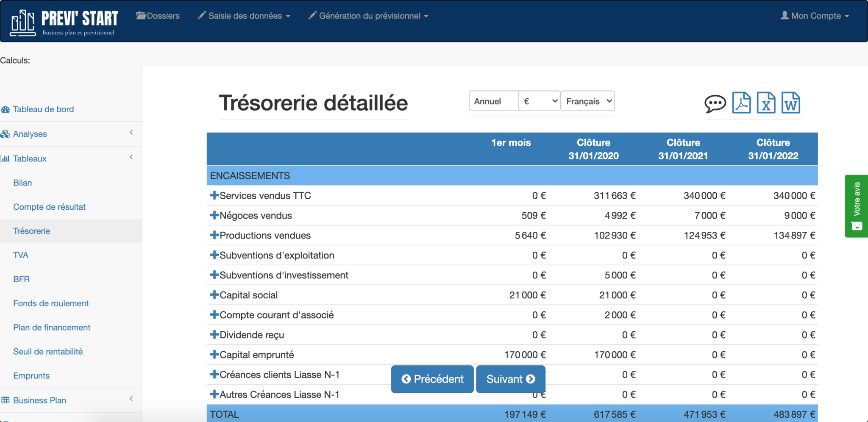This screenshot has height=422, width=868.
Task: Expand the Subventions d'exploitation row
Action: (x=214, y=255)
